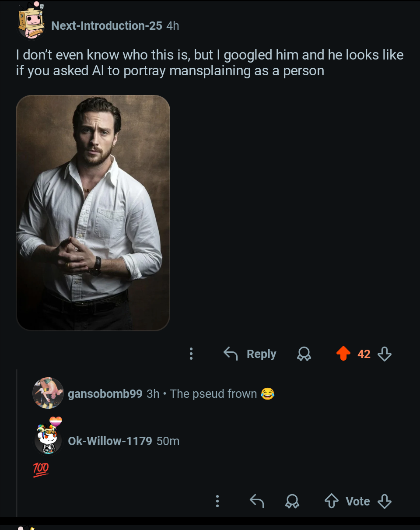The image size is (420, 530).
Task: Upvote Ok-Willow-1179's comment
Action: pyautogui.click(x=332, y=501)
